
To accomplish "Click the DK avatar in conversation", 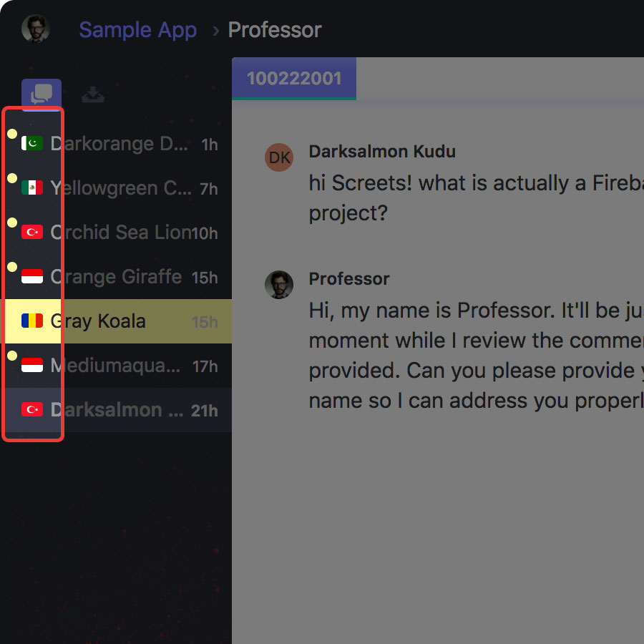I will [x=279, y=157].
